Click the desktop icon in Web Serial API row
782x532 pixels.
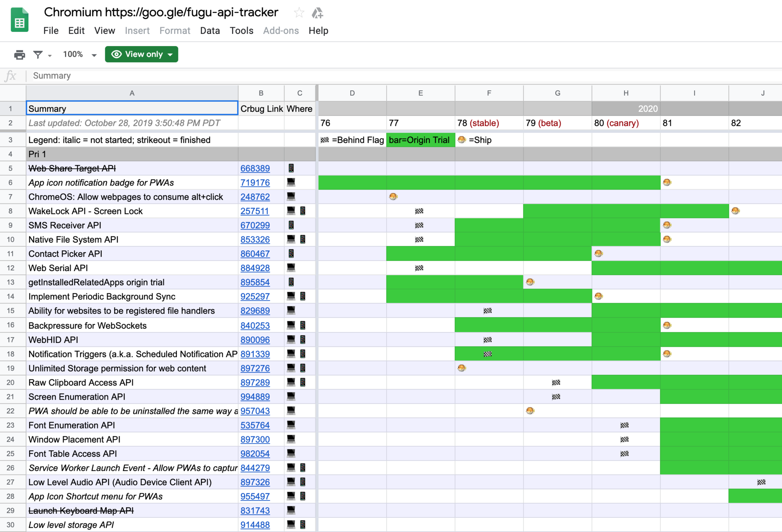[x=291, y=268]
